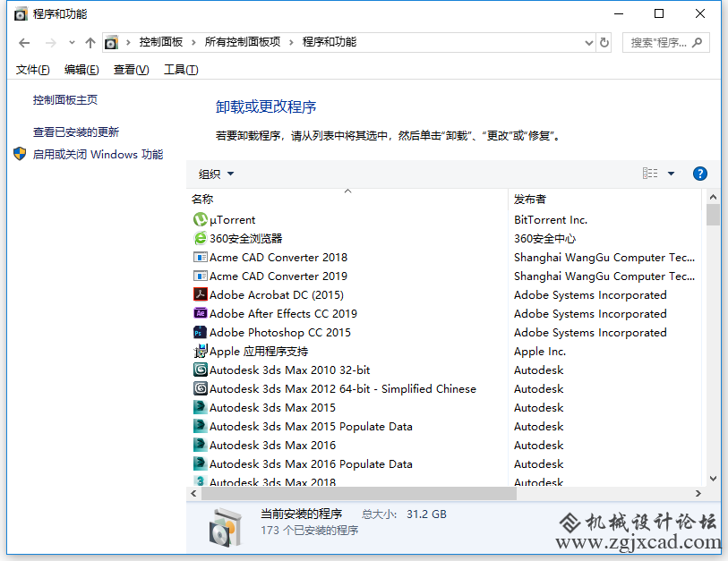The image size is (728, 561).
Task: Click 所有控制面板项 in the breadcrumb
Action: (x=243, y=42)
